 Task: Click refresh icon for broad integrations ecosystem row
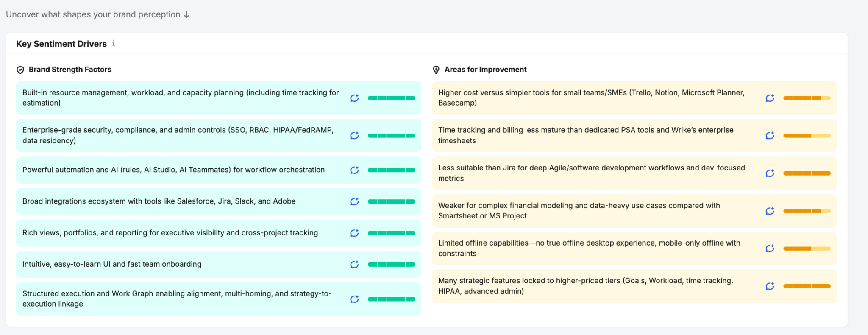(x=354, y=201)
